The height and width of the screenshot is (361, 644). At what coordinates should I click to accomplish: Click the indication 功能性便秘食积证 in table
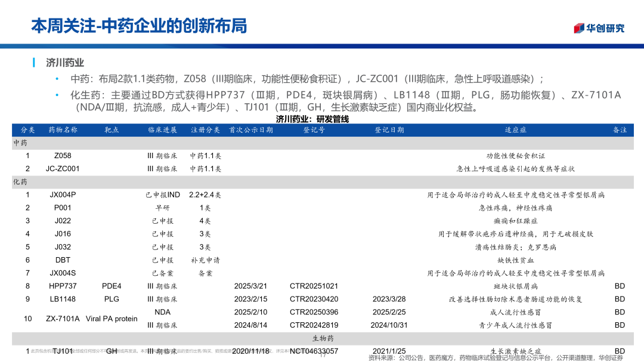click(x=515, y=156)
